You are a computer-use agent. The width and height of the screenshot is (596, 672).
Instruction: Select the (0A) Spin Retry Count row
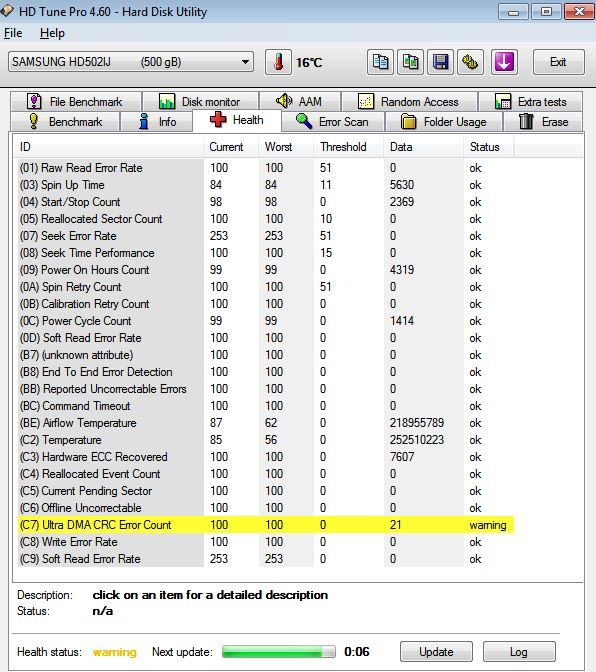coord(266,287)
